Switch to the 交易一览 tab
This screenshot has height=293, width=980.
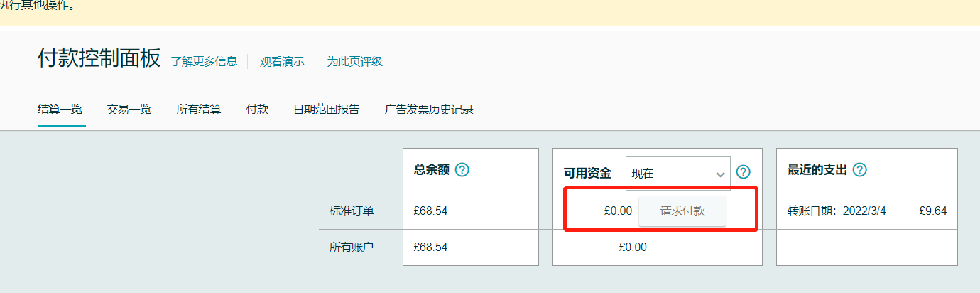(129, 110)
